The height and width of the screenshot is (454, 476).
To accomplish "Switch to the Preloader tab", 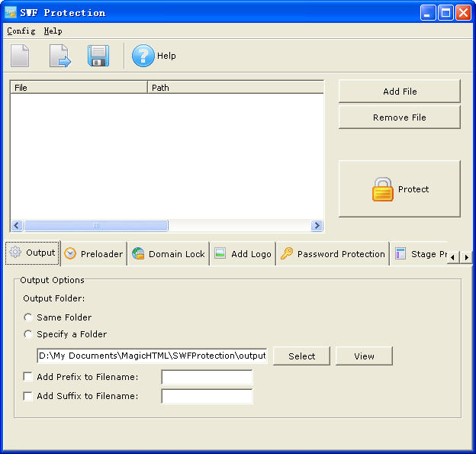I will click(x=94, y=254).
